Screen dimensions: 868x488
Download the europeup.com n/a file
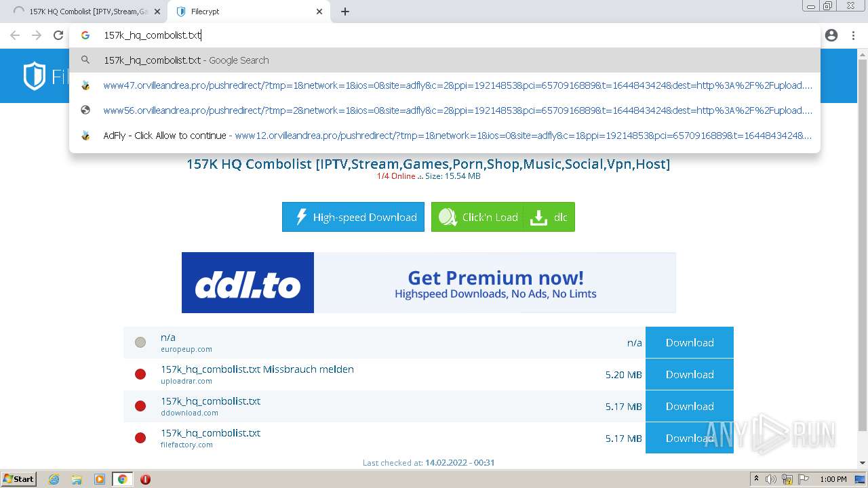(690, 342)
